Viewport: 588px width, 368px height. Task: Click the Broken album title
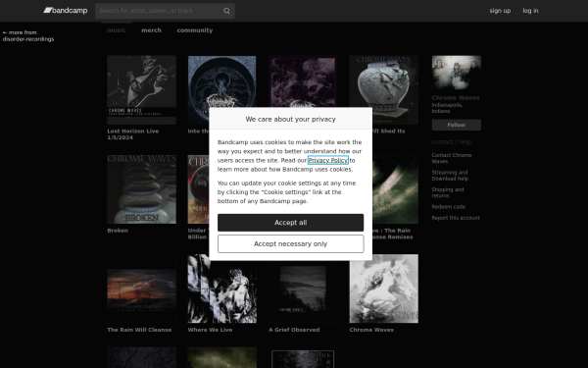pos(118,231)
